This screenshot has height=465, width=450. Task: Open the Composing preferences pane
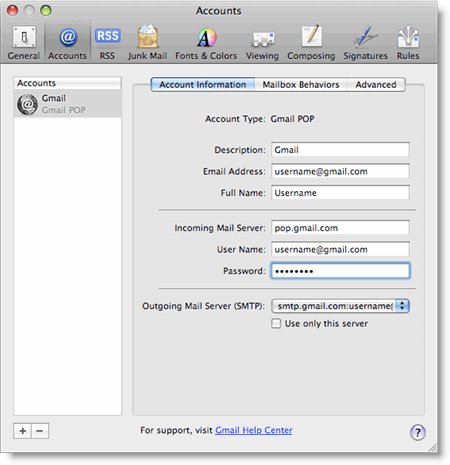(311, 43)
